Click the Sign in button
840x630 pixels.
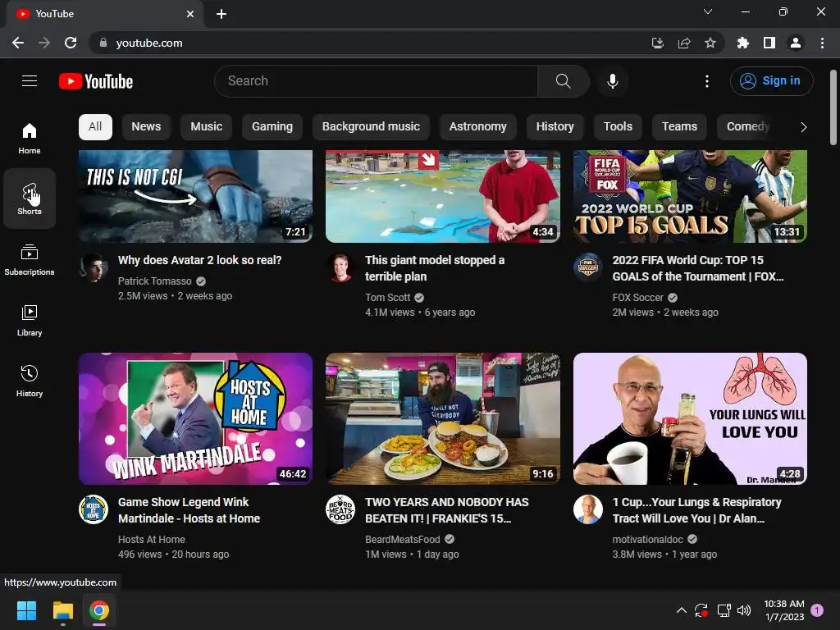tap(771, 81)
